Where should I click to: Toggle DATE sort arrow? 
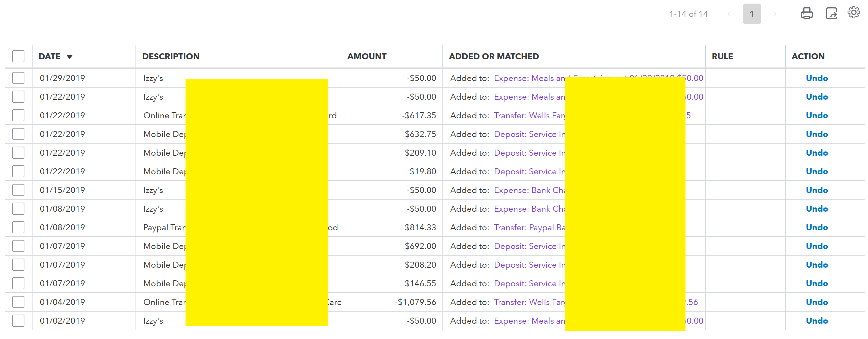click(69, 57)
